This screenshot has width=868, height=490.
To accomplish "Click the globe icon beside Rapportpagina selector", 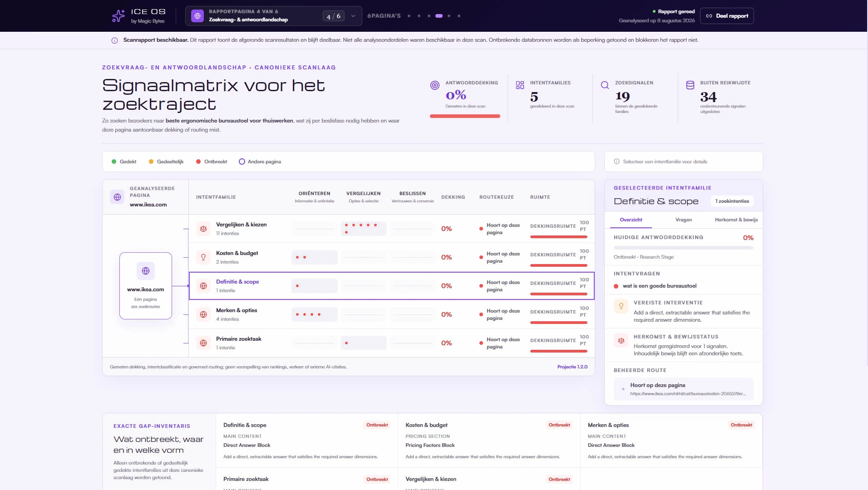I will pos(197,16).
